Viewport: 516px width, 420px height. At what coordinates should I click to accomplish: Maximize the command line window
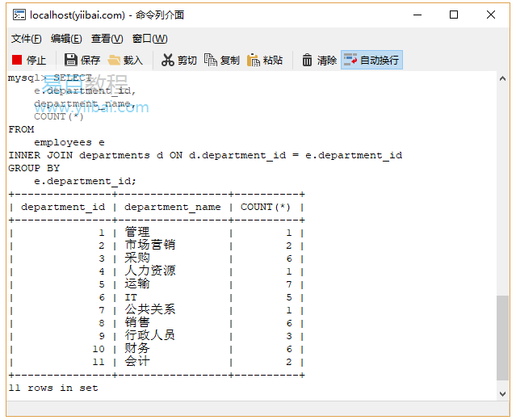(x=454, y=15)
